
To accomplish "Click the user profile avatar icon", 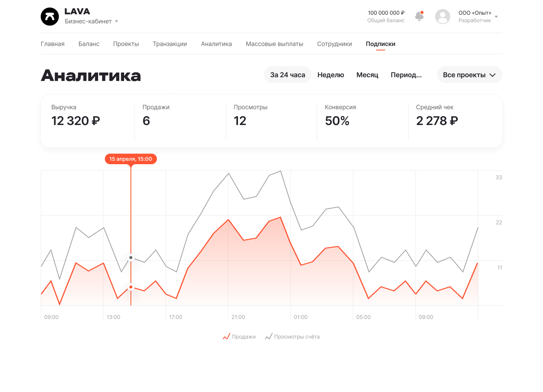I will (x=442, y=16).
